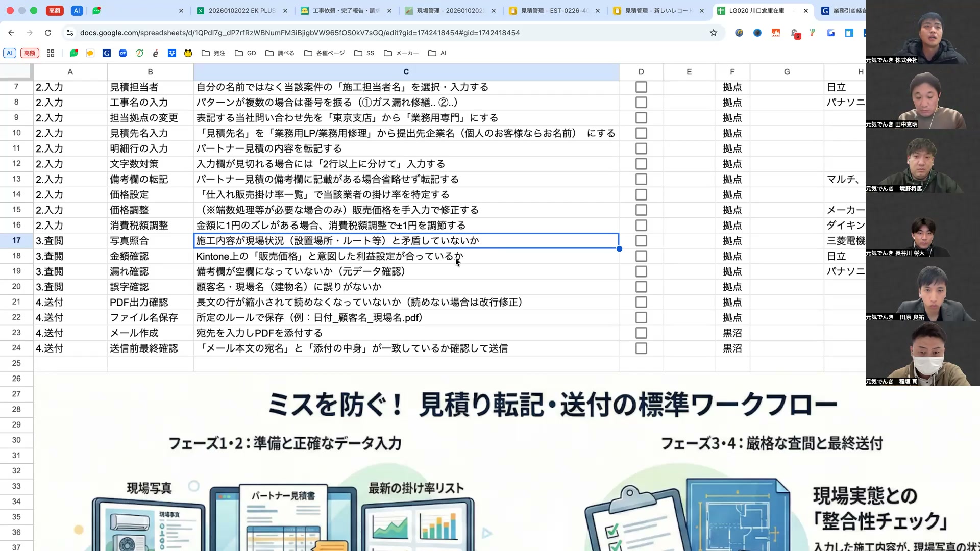
Task: Click the pinned blue AI tab
Action: coord(77,11)
